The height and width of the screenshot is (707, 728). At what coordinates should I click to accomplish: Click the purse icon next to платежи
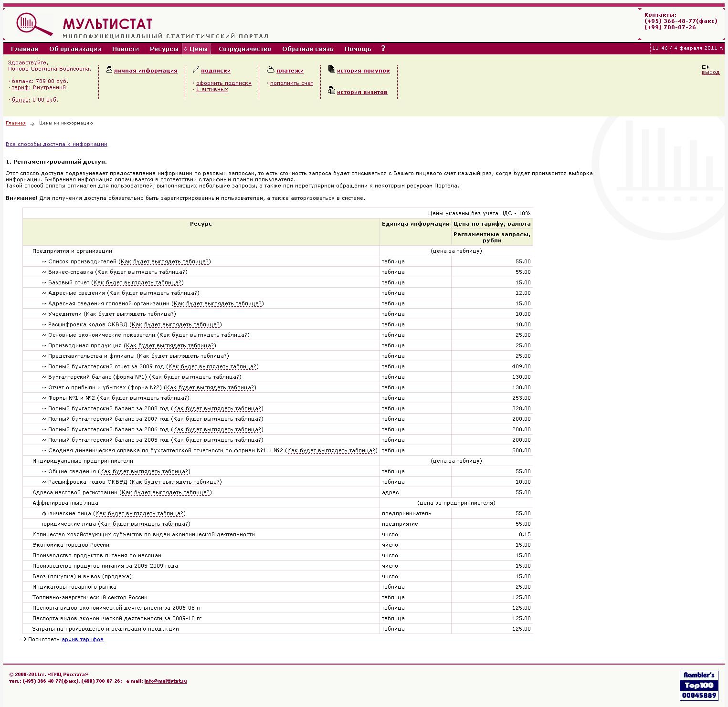[271, 70]
